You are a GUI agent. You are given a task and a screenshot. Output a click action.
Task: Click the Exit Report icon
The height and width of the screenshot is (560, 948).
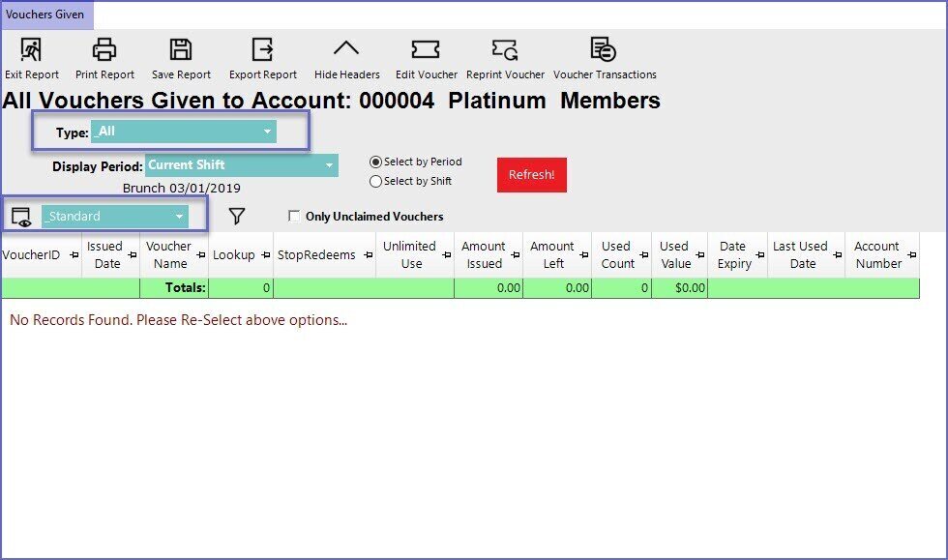tap(31, 49)
